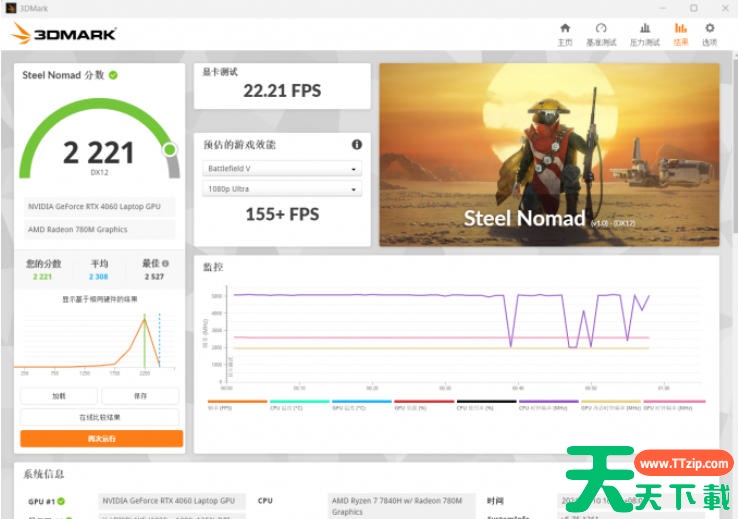Click the 3DMark logo in the header
This screenshot has width=738, height=519.
click(x=65, y=34)
